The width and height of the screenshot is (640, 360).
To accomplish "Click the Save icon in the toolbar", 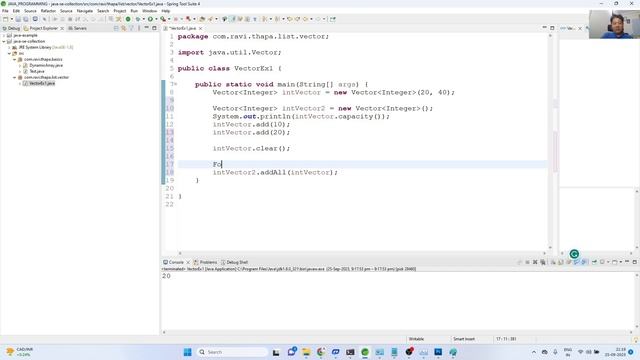I will tap(18, 19).
